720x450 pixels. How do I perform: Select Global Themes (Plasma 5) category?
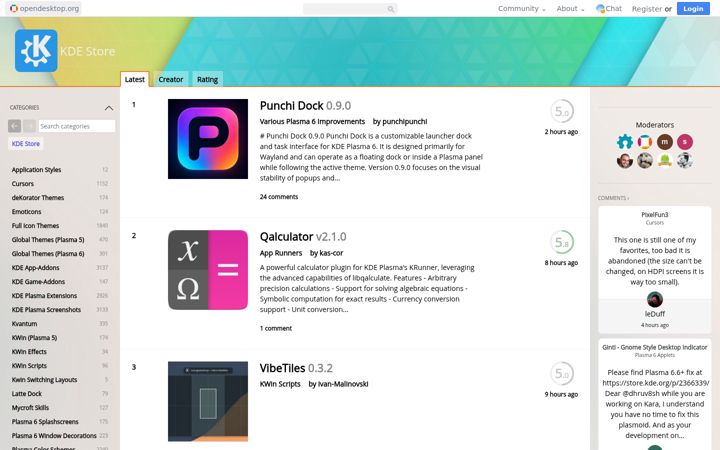tap(48, 240)
